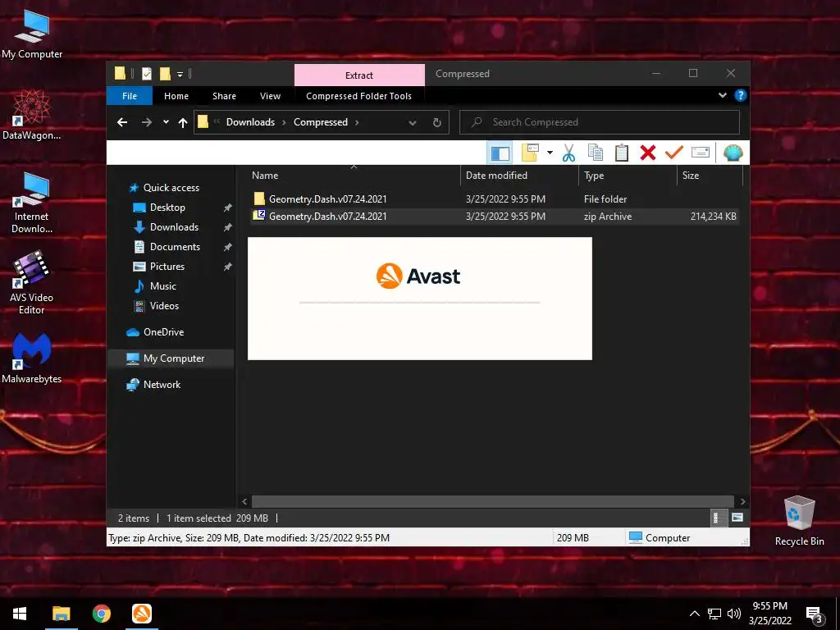The image size is (840, 630).
Task: Click the scissors Cut icon in toolbar
Action: (568, 153)
